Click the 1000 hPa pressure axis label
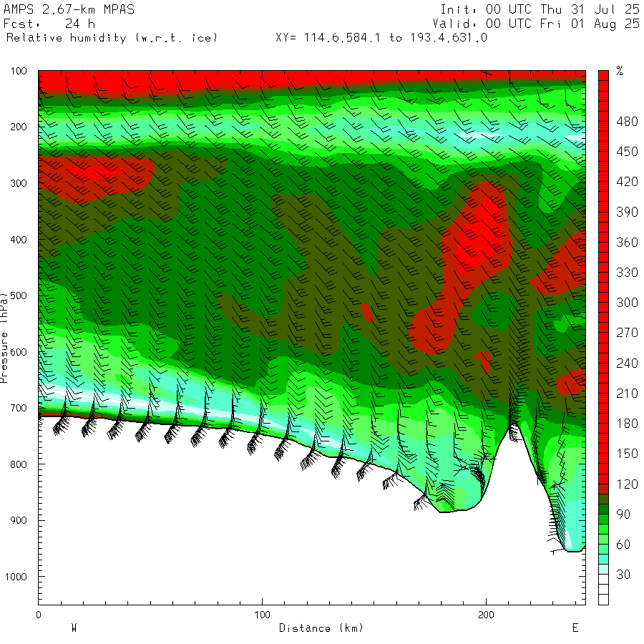The image size is (644, 644). [x=16, y=577]
